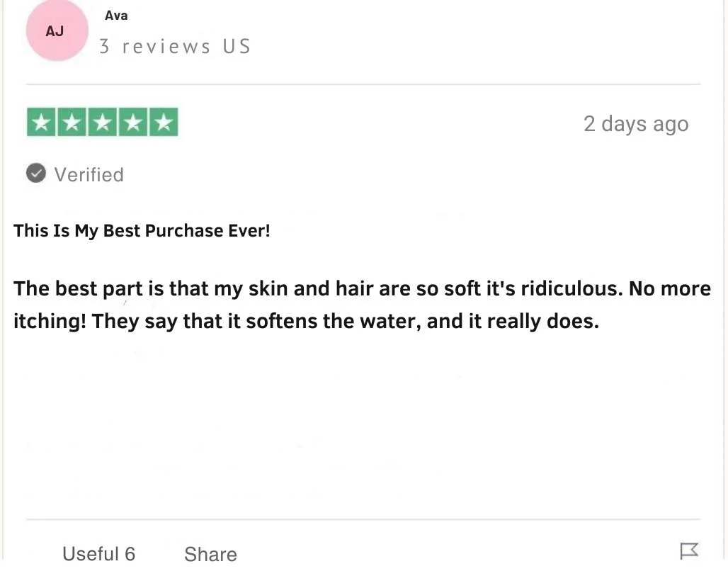The height and width of the screenshot is (588, 728).
Task: Click the review body text paragraph
Action: pos(362,305)
